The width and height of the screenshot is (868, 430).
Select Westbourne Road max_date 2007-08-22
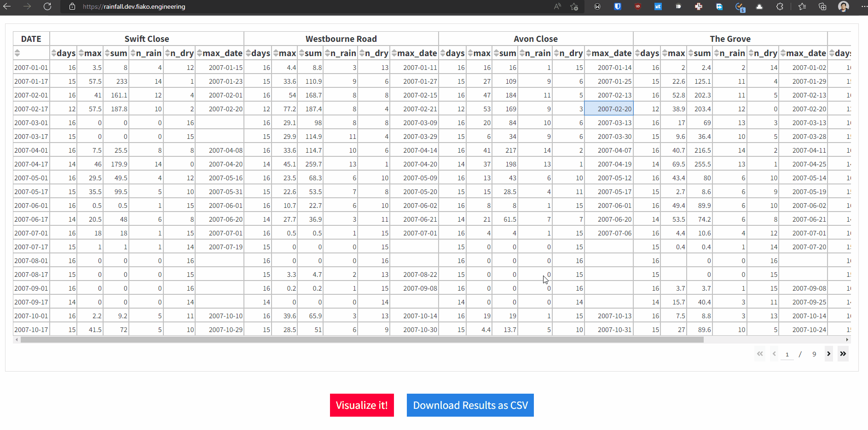414,274
